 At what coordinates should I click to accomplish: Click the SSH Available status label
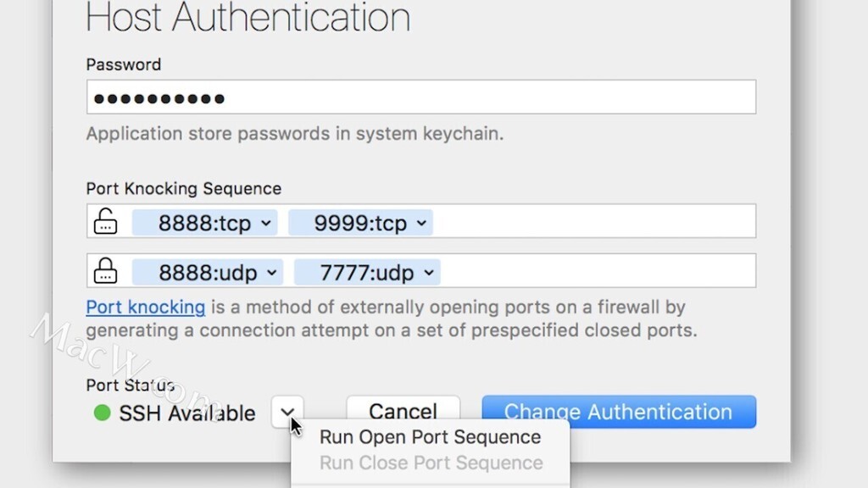click(187, 413)
